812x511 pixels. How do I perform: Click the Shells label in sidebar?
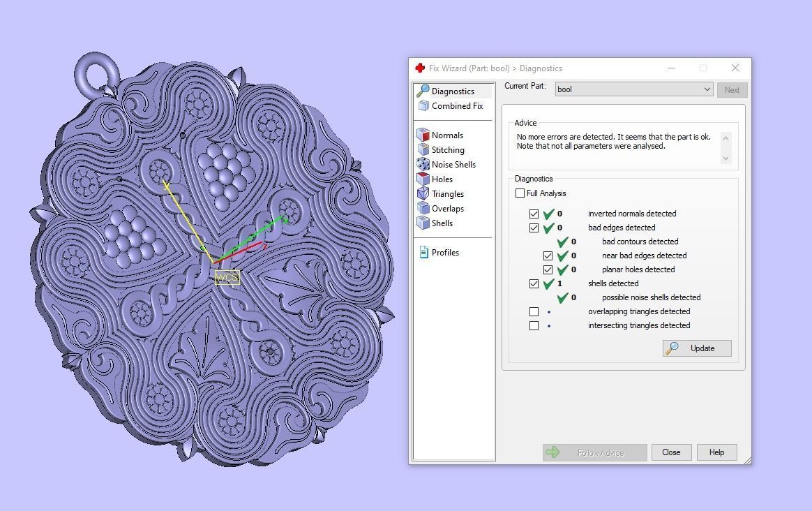tap(442, 223)
